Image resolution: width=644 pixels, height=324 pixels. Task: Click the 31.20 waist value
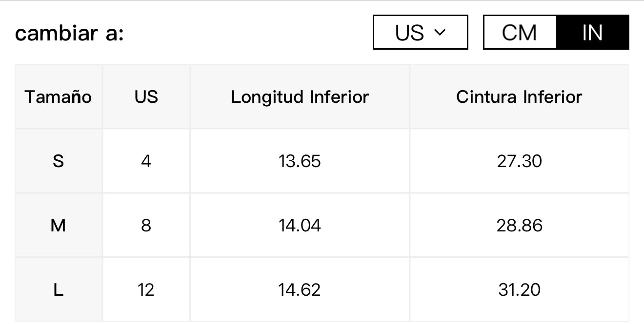(x=519, y=289)
